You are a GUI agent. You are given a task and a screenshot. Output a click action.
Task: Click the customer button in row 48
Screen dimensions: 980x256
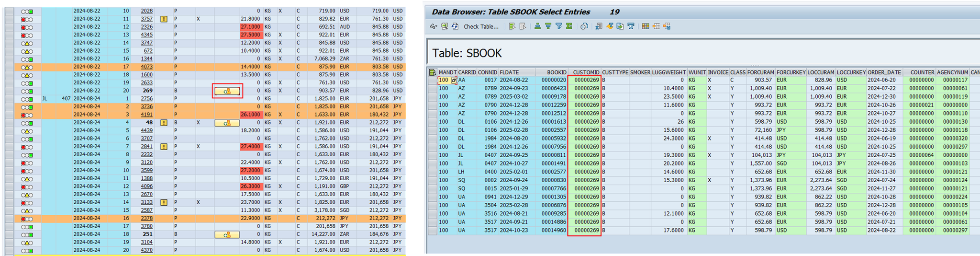pyautogui.click(x=227, y=123)
